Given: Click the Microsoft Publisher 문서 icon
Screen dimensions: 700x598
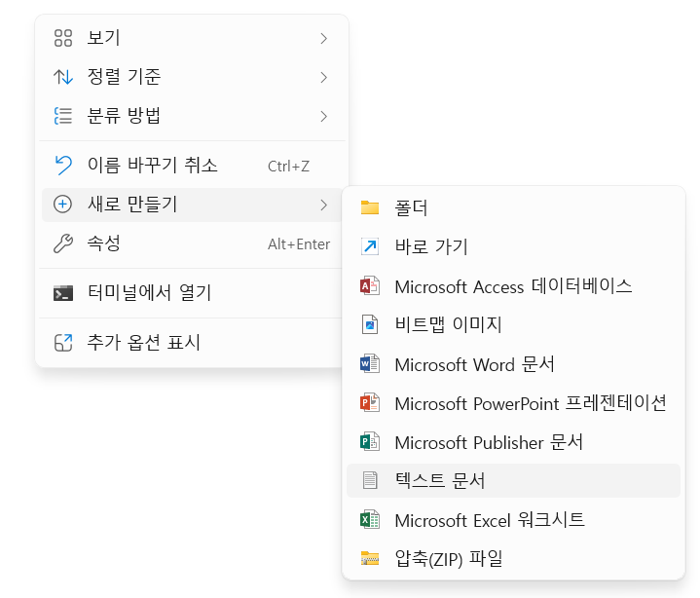Looking at the screenshot, I should [370, 442].
